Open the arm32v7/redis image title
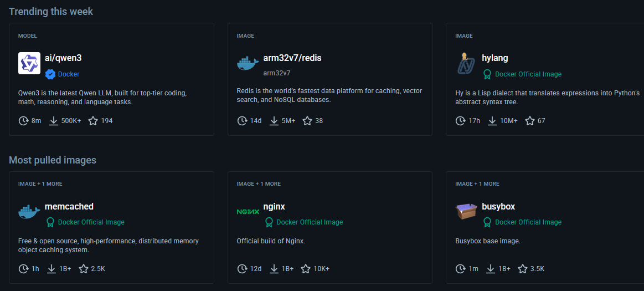 pyautogui.click(x=292, y=58)
